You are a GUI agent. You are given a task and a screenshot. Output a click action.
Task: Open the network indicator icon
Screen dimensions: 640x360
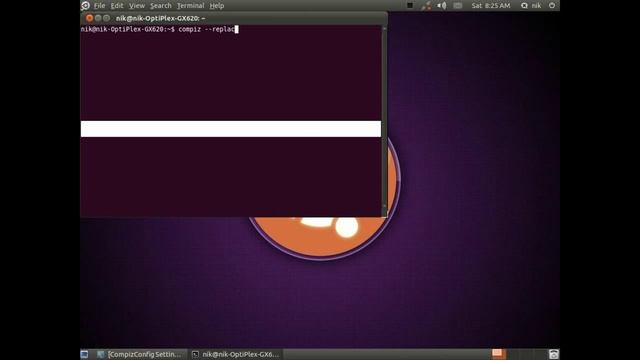tap(426, 5)
